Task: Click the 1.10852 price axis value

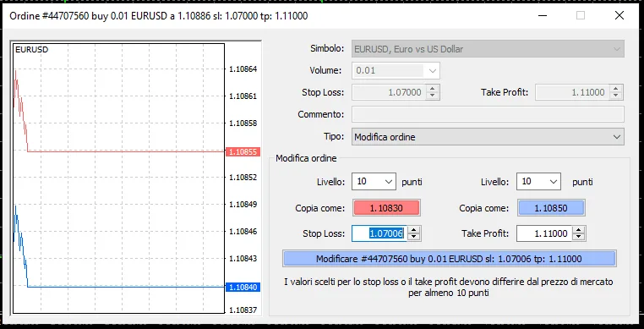Action: point(243,178)
